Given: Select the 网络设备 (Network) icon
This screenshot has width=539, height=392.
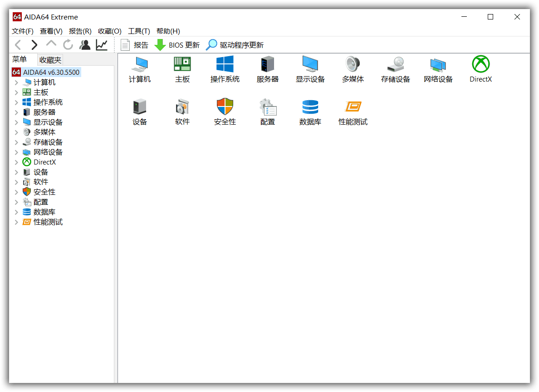Looking at the screenshot, I should [x=438, y=69].
